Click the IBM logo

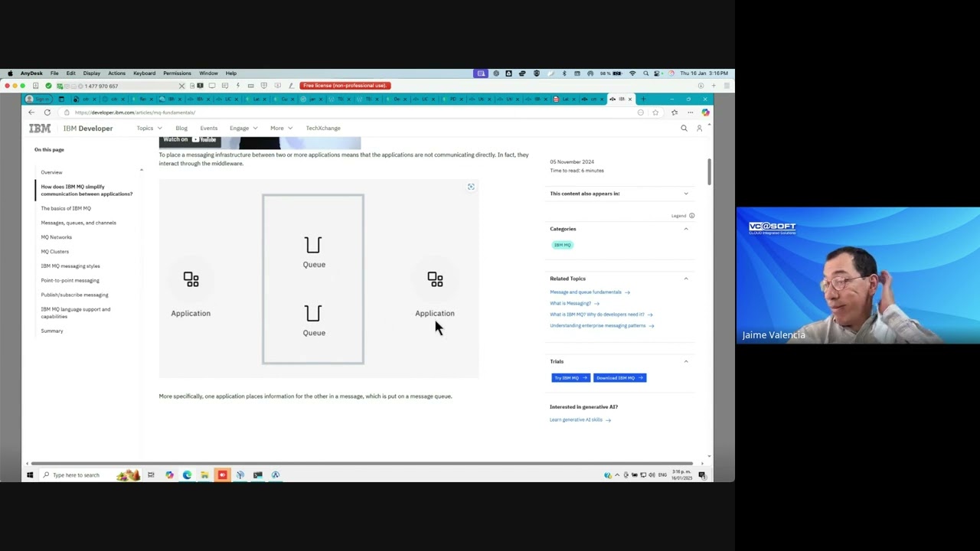(40, 128)
